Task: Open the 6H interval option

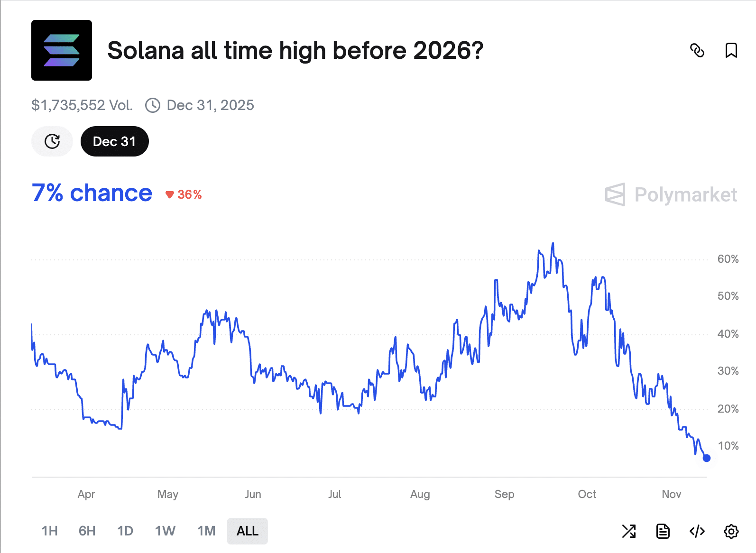Action: coord(86,531)
